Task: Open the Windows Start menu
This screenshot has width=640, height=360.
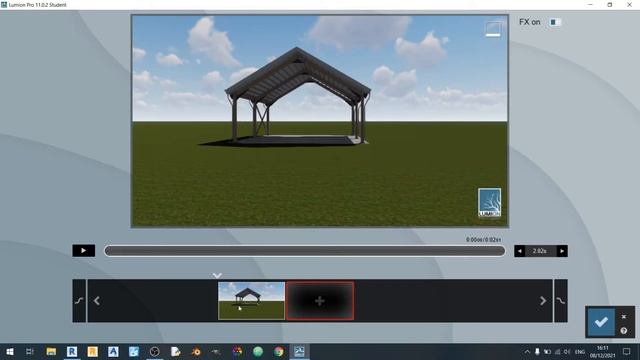Action: pyautogui.click(x=9, y=351)
